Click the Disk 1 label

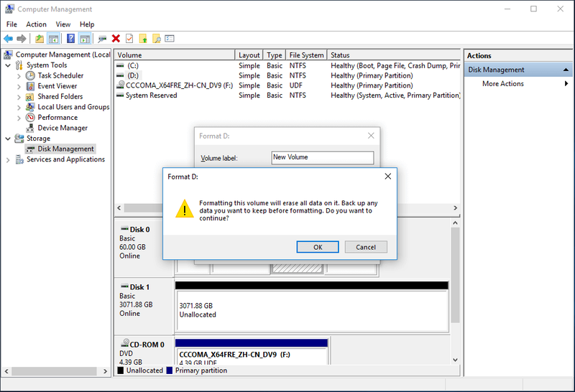[139, 287]
